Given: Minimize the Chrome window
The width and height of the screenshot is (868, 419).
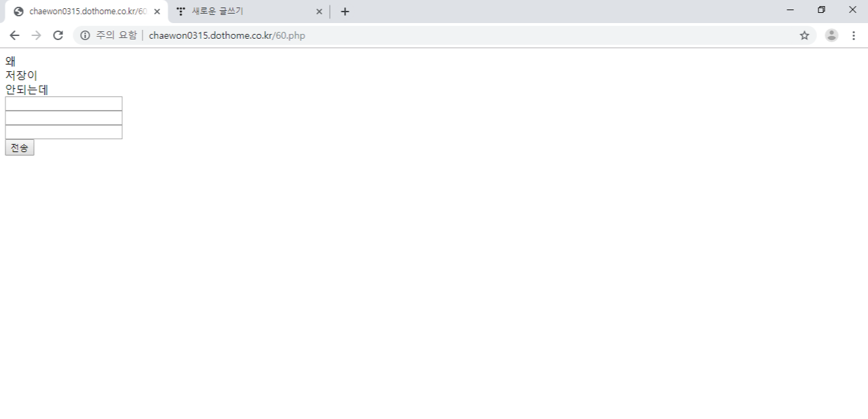Looking at the screenshot, I should point(790,10).
